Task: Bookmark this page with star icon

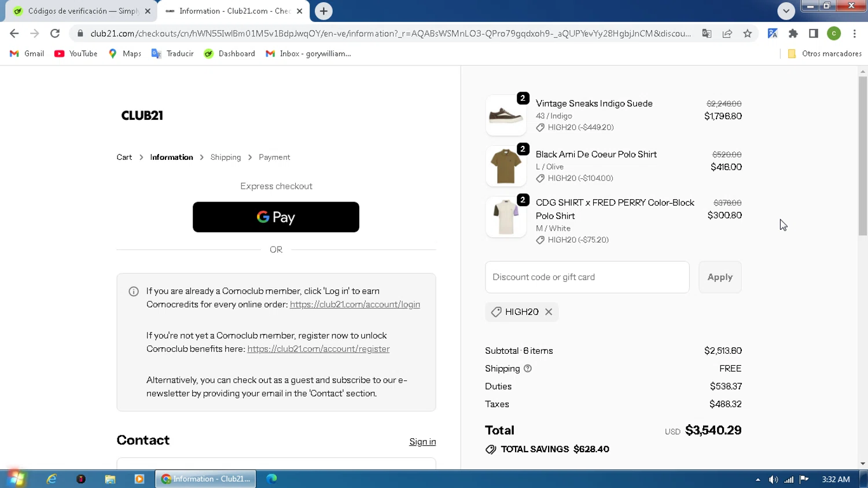Action: click(748, 34)
